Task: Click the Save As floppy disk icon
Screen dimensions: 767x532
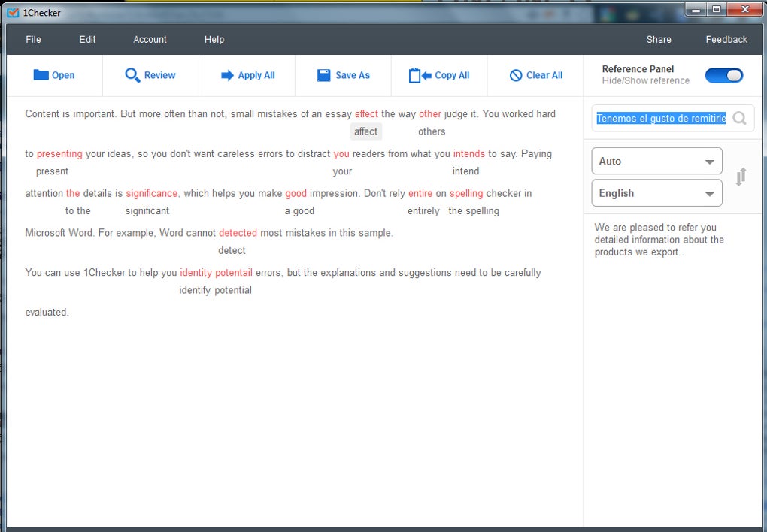Action: pyautogui.click(x=324, y=75)
